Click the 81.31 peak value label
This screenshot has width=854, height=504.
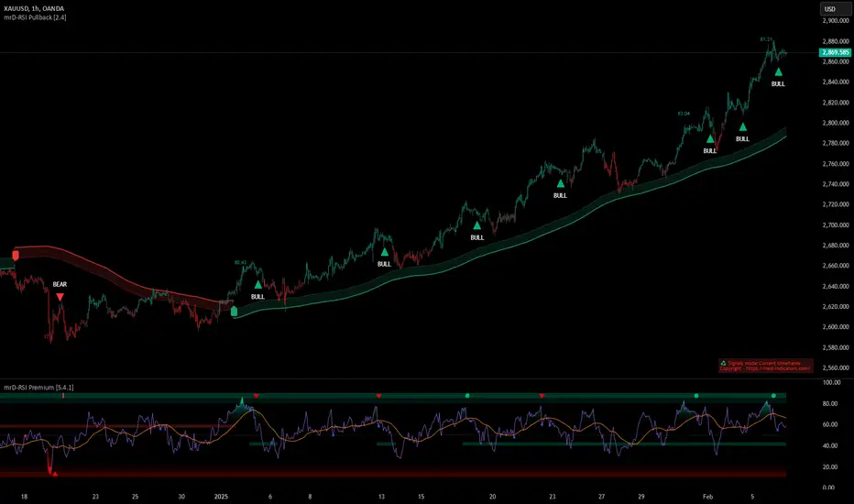(x=766, y=39)
